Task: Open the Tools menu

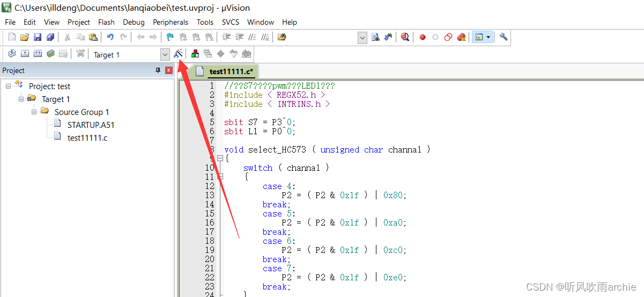Action: (205, 22)
